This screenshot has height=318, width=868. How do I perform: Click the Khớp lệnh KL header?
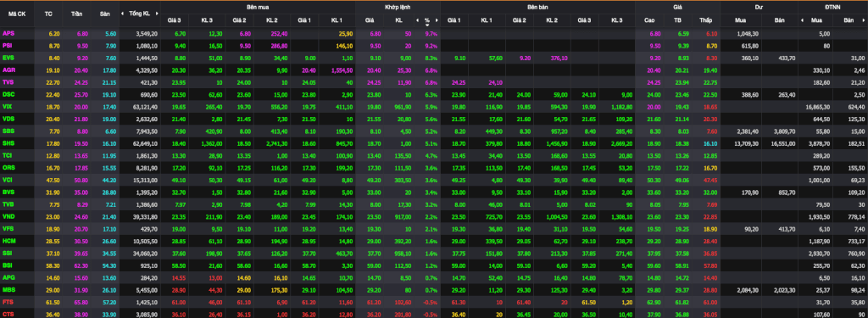pyautogui.click(x=398, y=20)
